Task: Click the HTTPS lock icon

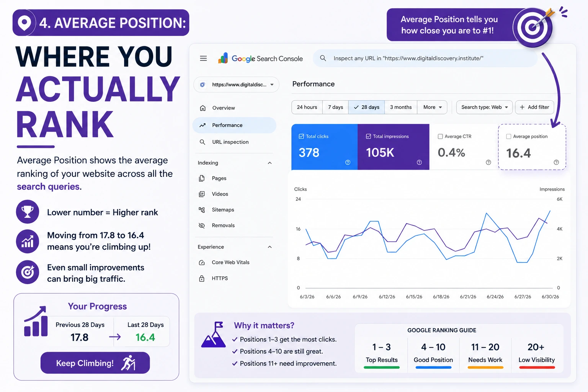Action: point(202,278)
